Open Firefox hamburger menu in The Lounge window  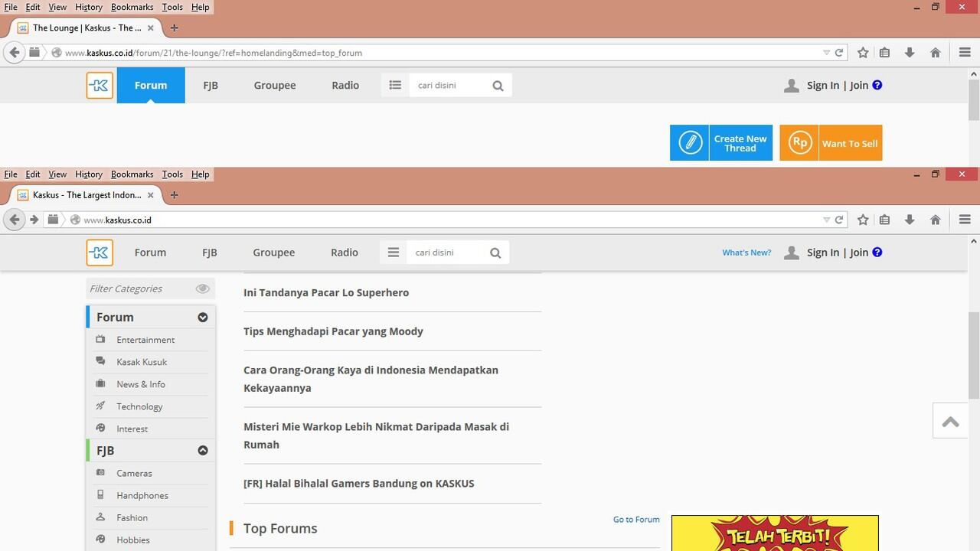965,53
